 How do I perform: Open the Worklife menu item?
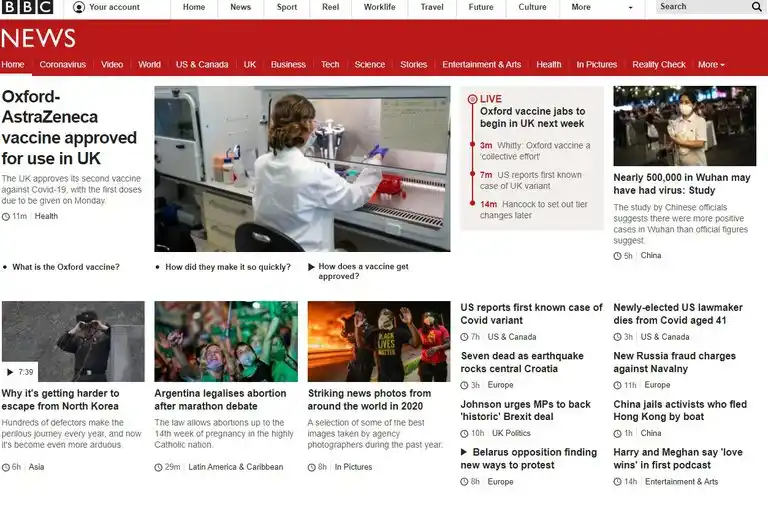(379, 7)
